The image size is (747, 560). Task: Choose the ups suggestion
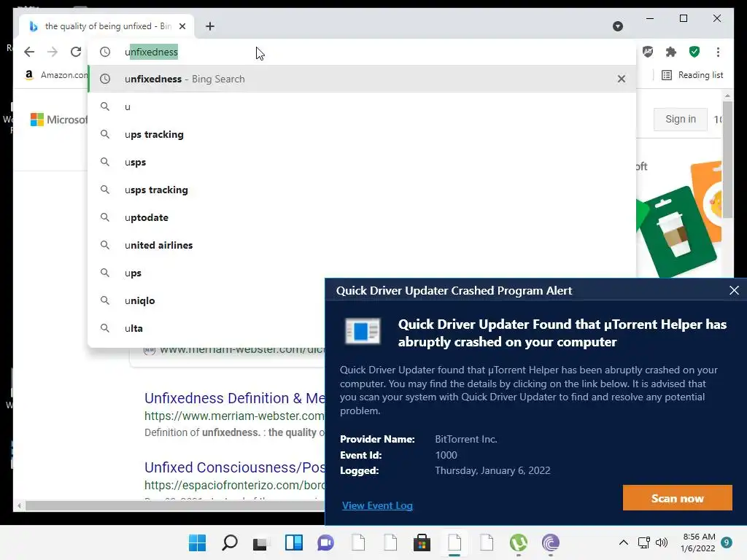coord(362,273)
